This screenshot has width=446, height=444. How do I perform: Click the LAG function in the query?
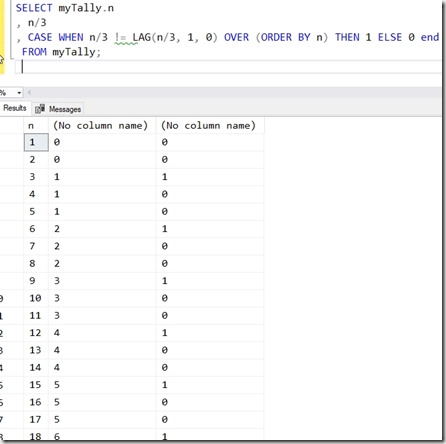142,37
